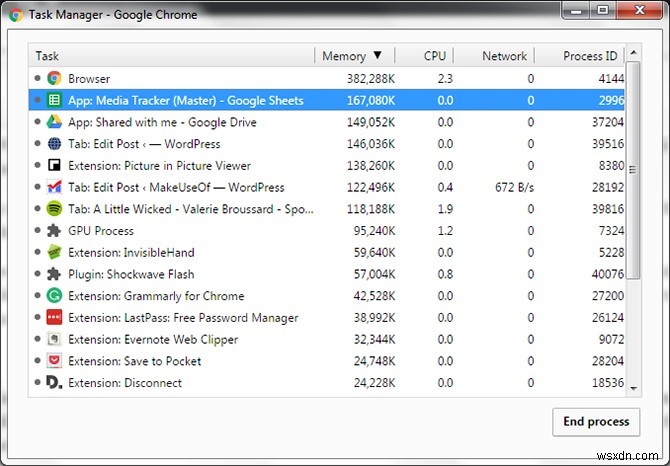670x466 pixels.
Task: Click the Google Sheets icon for Media Tracker
Action: tap(54, 100)
